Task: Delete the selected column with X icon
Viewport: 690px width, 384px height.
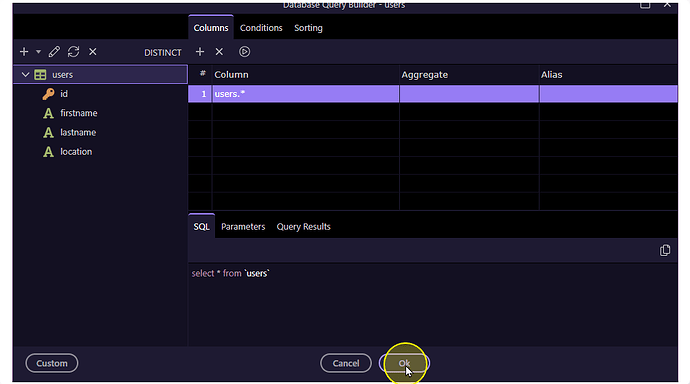Action: (x=219, y=52)
